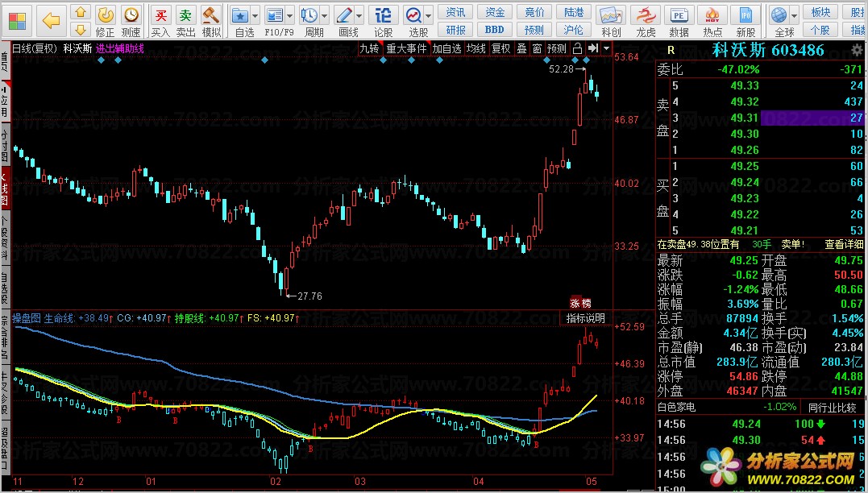
Task: Open the 资讯 toolbar button
Action: 455,12
